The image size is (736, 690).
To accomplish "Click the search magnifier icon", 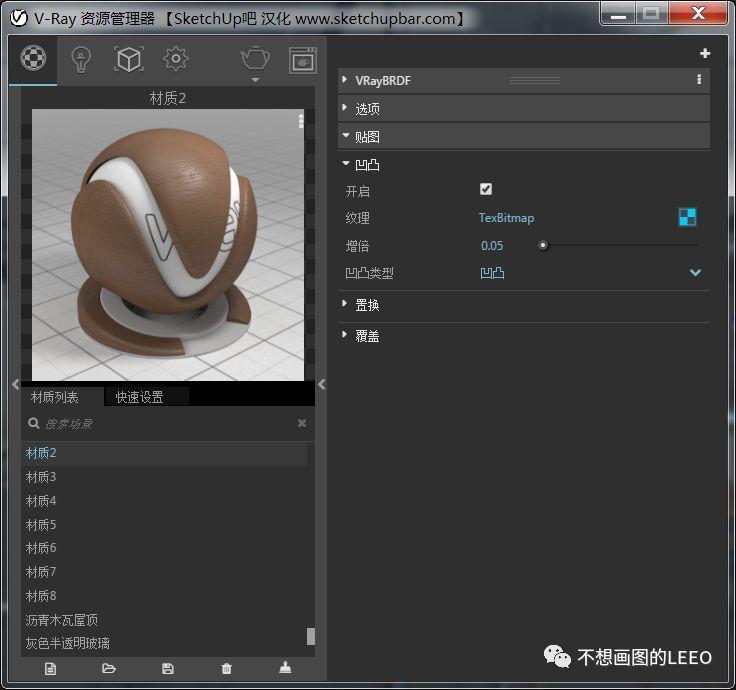I will [33, 423].
